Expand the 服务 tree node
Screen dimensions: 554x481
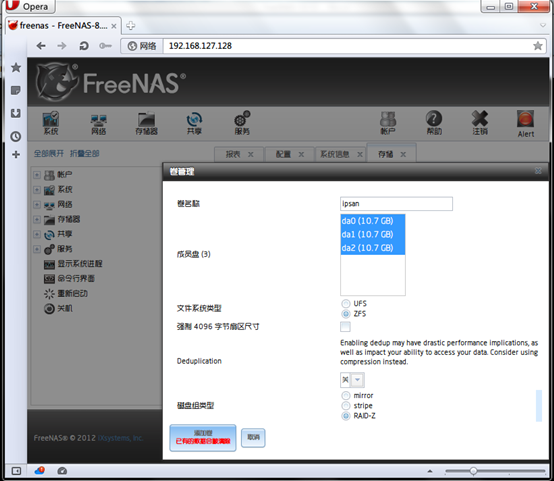[x=37, y=249]
